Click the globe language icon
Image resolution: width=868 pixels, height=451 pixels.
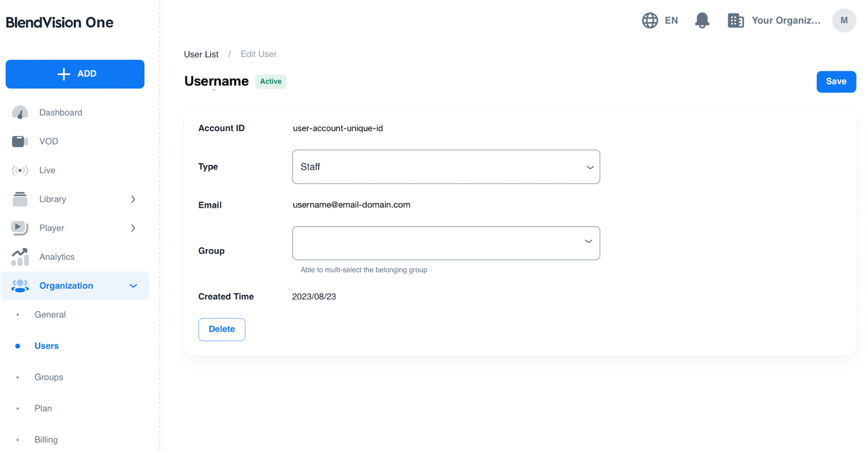pyautogui.click(x=650, y=21)
